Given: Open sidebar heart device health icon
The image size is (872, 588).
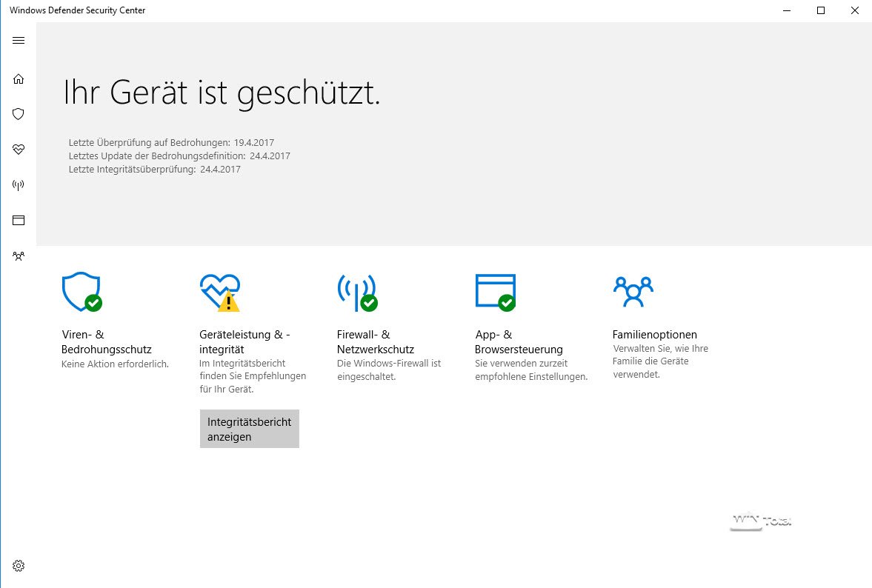Looking at the screenshot, I should [x=19, y=150].
